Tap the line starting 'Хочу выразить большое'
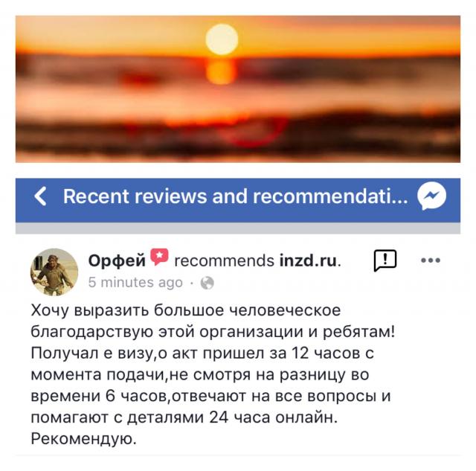Viewport: 476px width, 471px height. [x=186, y=311]
